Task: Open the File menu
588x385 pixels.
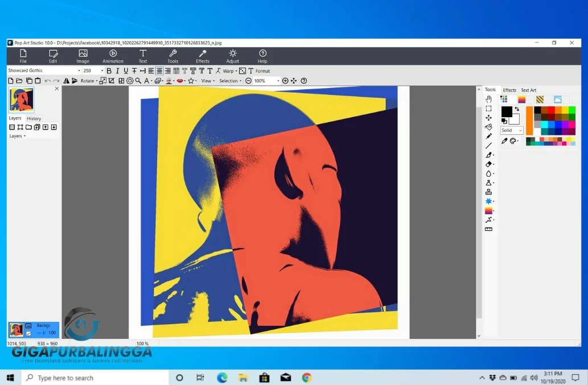Action: pyautogui.click(x=23, y=56)
